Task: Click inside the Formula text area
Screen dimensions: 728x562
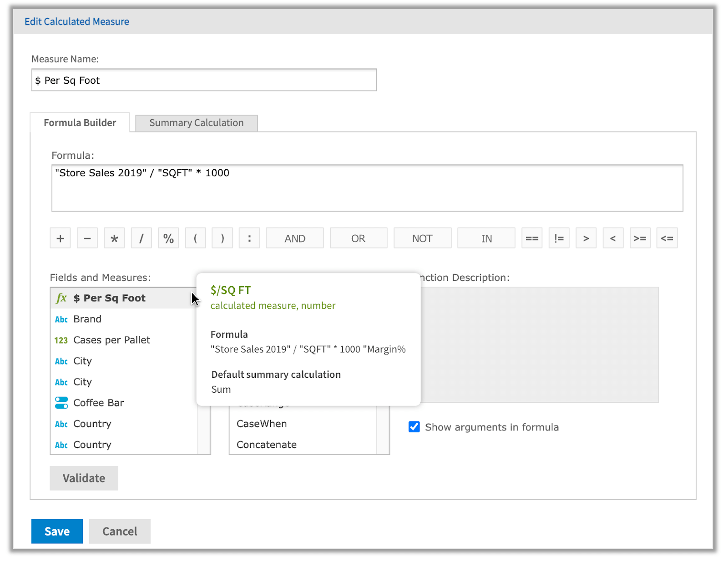Action: pos(367,188)
